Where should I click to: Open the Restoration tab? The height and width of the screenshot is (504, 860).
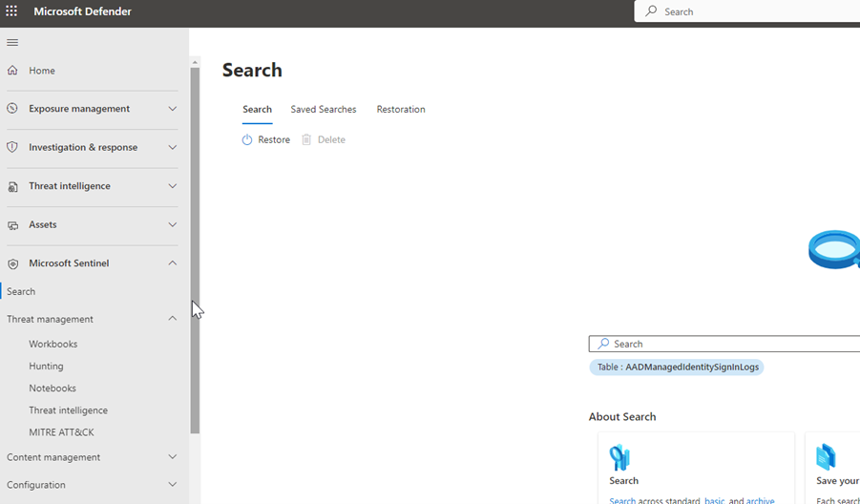[x=401, y=109]
